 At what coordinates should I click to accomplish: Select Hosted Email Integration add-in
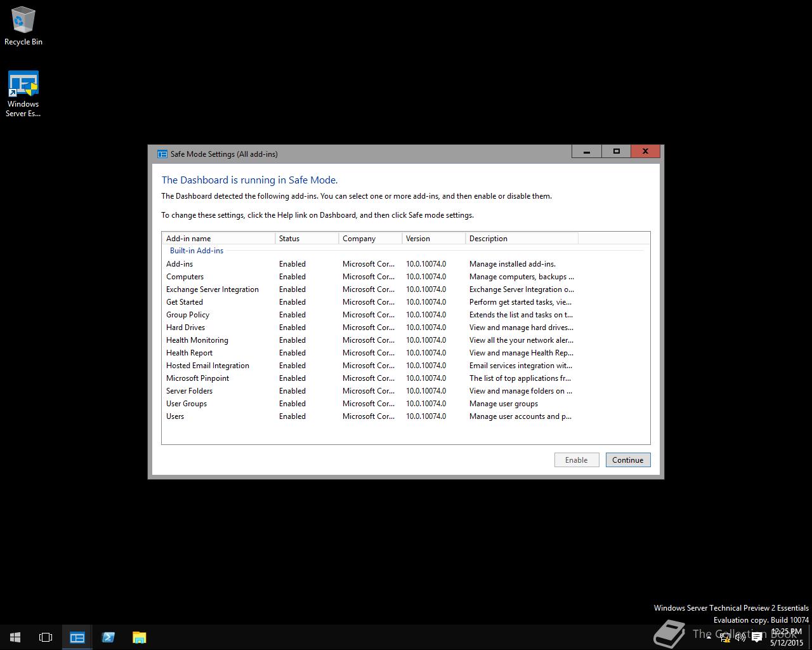(370, 366)
